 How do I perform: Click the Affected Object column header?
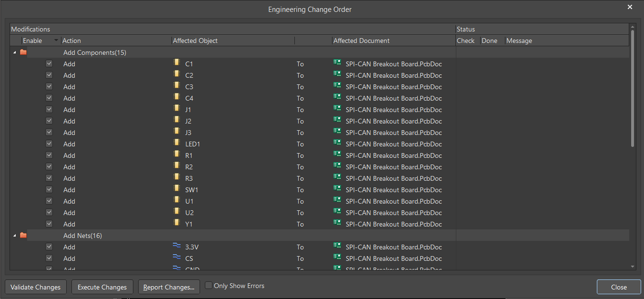tap(233, 41)
